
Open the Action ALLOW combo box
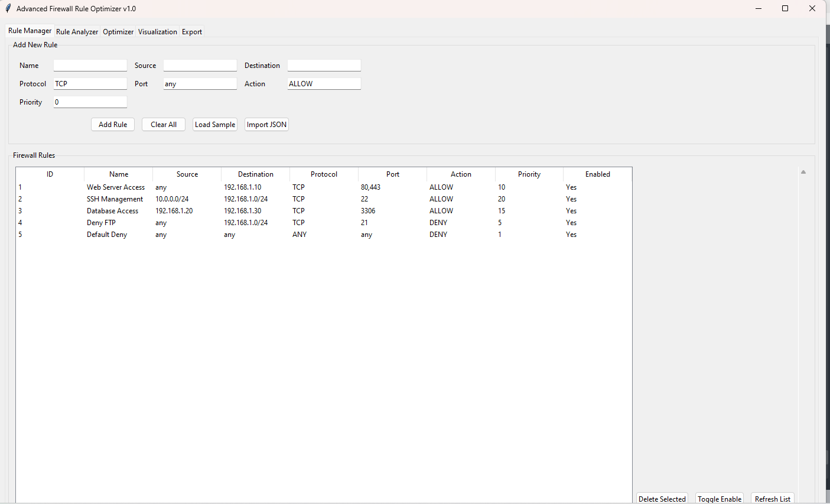tap(324, 84)
